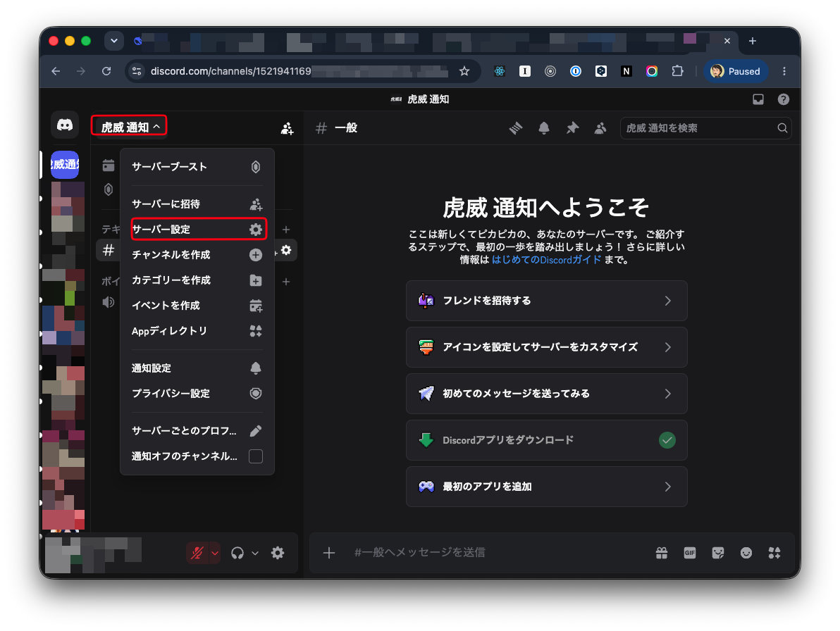Image resolution: width=840 pixels, height=631 pixels.
Task: Select カテゴリーを作成 menu item
Action: coord(197,280)
